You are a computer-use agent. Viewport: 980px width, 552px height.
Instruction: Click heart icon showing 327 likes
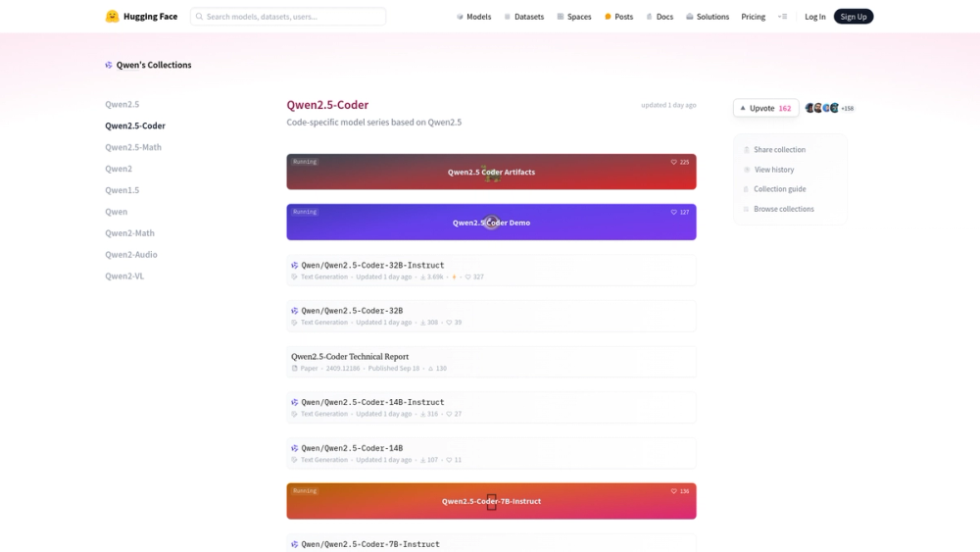tap(467, 276)
